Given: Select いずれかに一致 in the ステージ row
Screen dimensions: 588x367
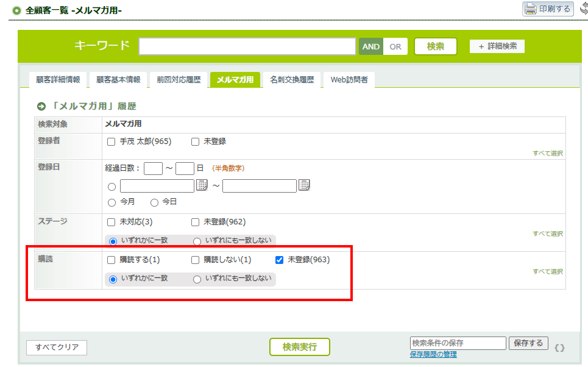Looking at the screenshot, I should (x=113, y=241).
